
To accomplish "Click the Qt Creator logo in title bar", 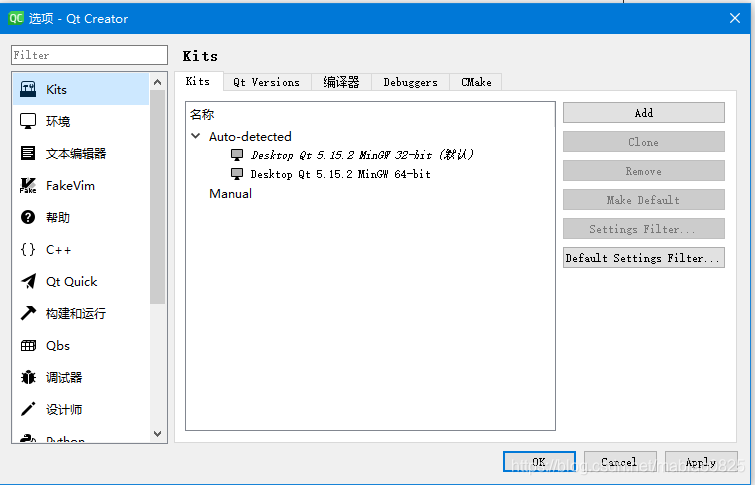I will (16, 18).
